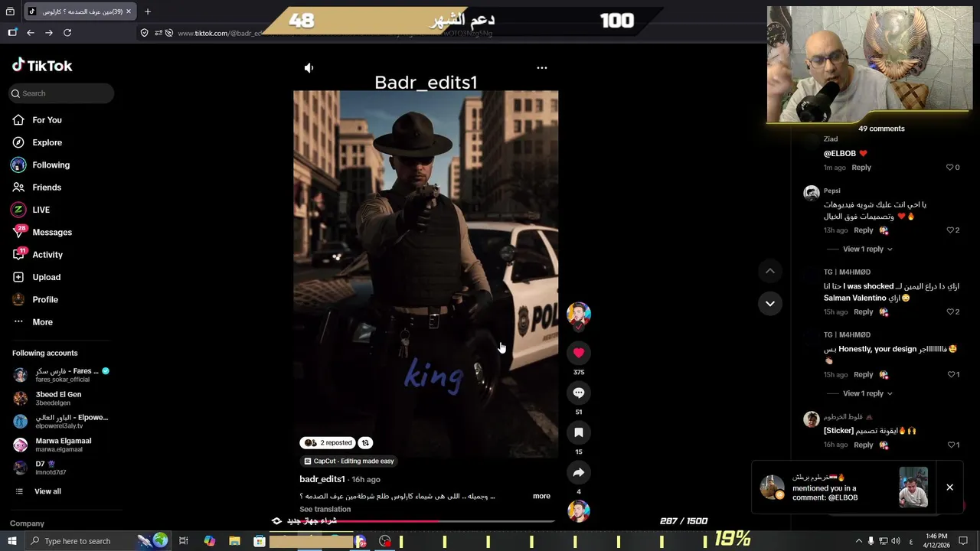Open Marwa Elgamaal account
980x551 pixels.
pyautogui.click(x=52, y=445)
